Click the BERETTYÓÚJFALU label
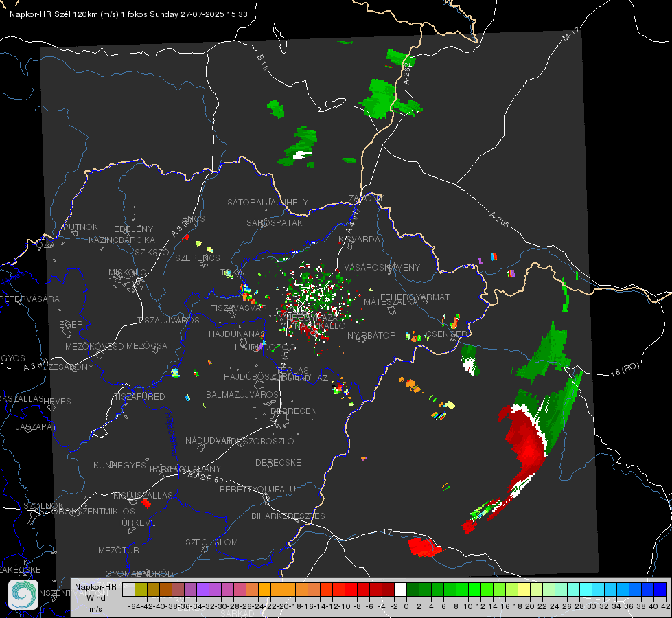The image size is (672, 618). pos(257,490)
